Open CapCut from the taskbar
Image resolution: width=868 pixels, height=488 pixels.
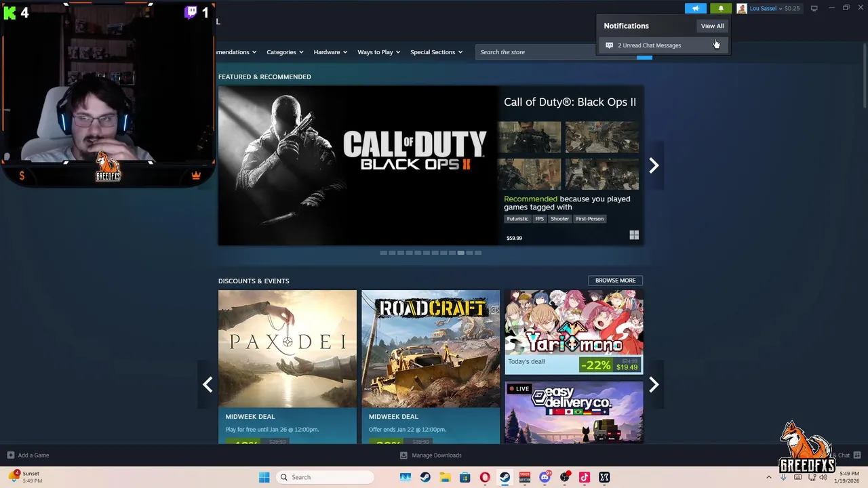[x=604, y=477]
